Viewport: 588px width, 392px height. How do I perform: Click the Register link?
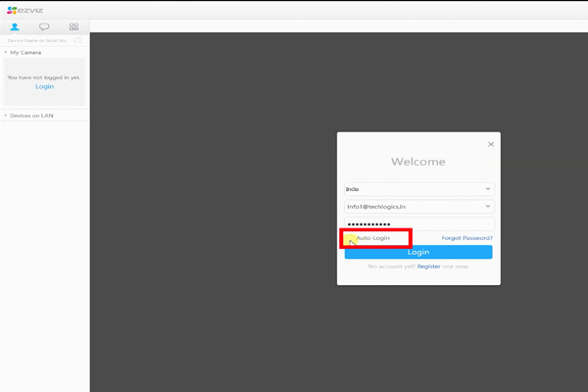(428, 267)
